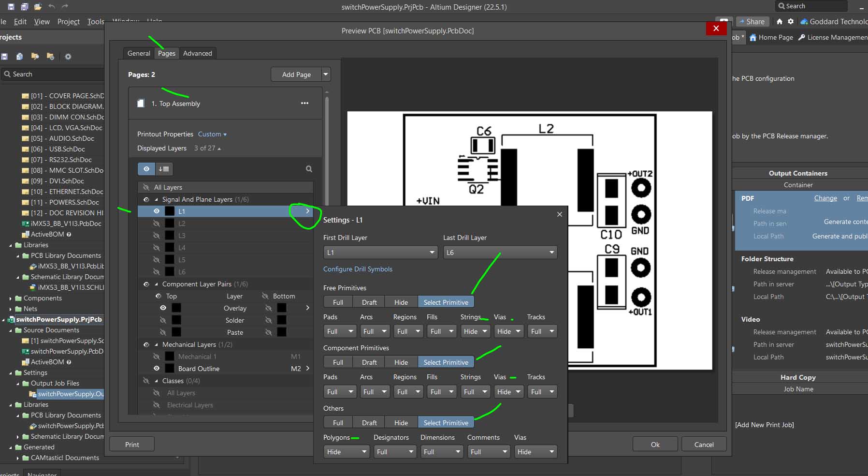Open the Top Assembly page options ellipsis
Viewport: 868px width, 476px height.
pyautogui.click(x=304, y=103)
